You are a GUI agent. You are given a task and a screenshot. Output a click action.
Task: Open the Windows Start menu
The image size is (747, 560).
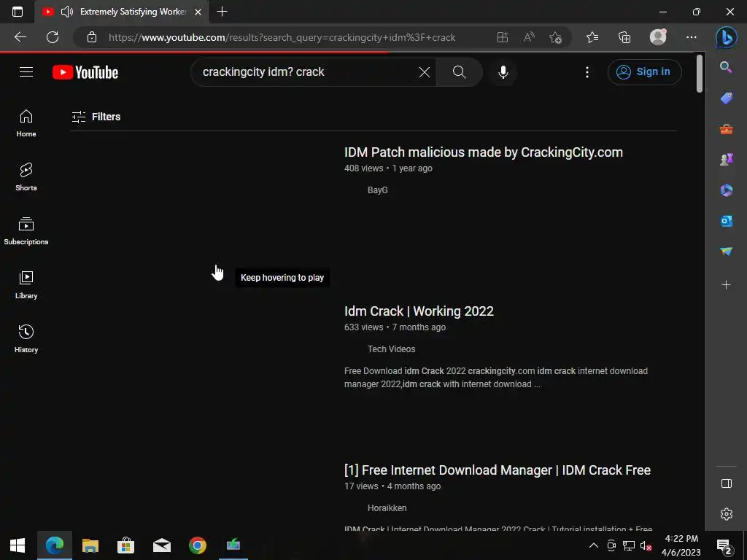(x=18, y=545)
